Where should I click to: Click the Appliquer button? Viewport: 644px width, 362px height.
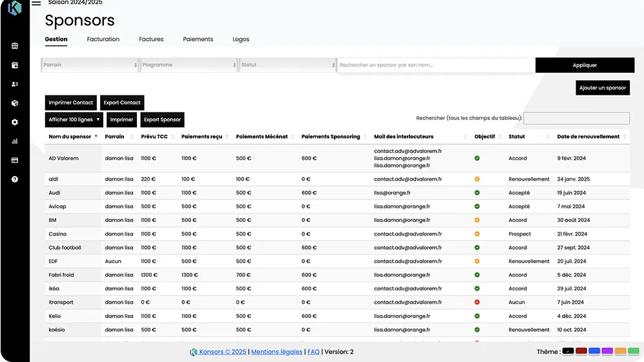pyautogui.click(x=585, y=65)
